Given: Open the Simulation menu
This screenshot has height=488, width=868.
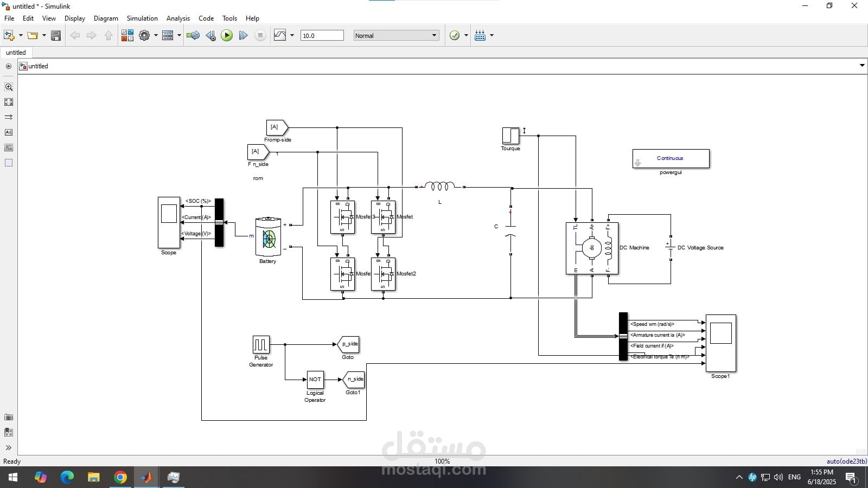Looking at the screenshot, I should (142, 18).
